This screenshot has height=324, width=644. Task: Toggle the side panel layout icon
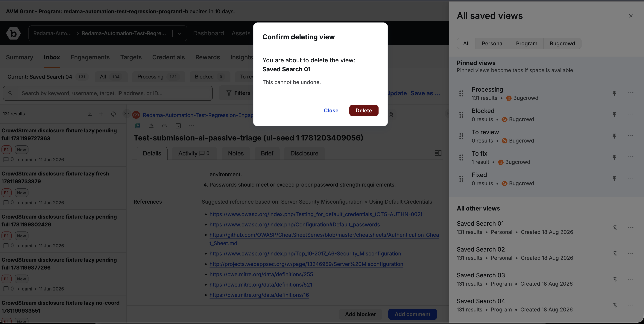tap(438, 153)
